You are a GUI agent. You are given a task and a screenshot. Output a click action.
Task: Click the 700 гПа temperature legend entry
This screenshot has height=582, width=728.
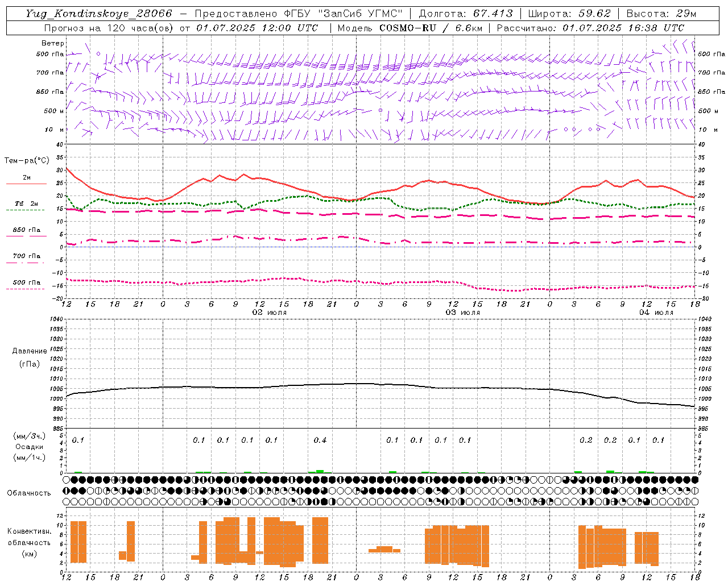tap(26, 256)
